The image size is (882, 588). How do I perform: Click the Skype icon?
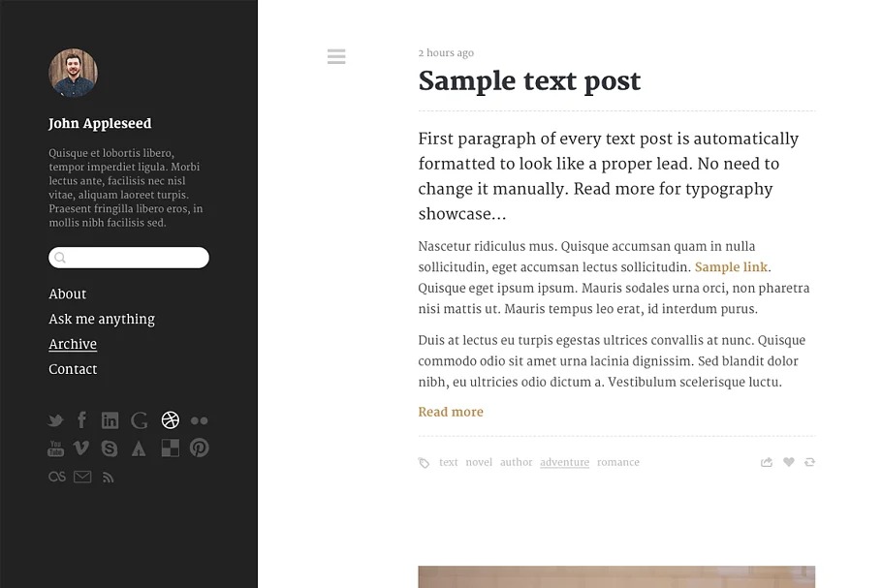click(110, 449)
